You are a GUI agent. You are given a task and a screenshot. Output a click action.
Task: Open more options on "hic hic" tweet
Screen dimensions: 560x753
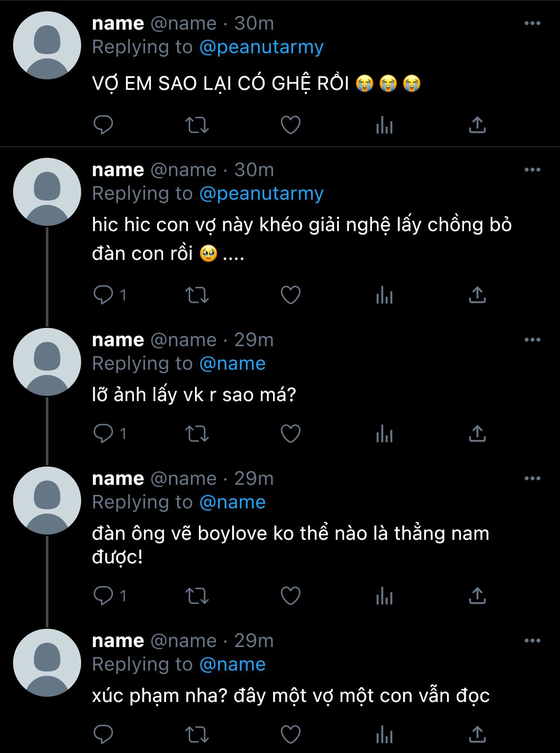[532, 170]
